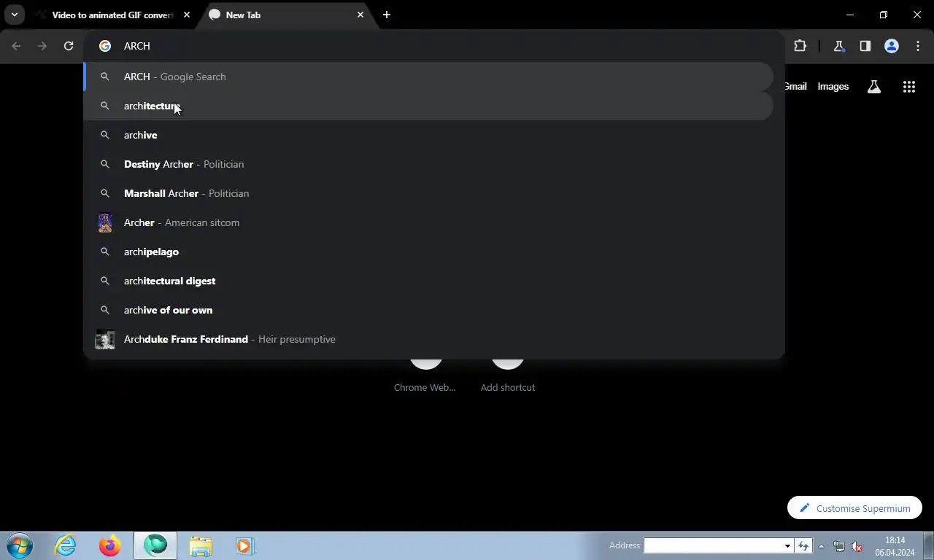
Task: Show hidden tray icons arrow
Action: (x=821, y=546)
